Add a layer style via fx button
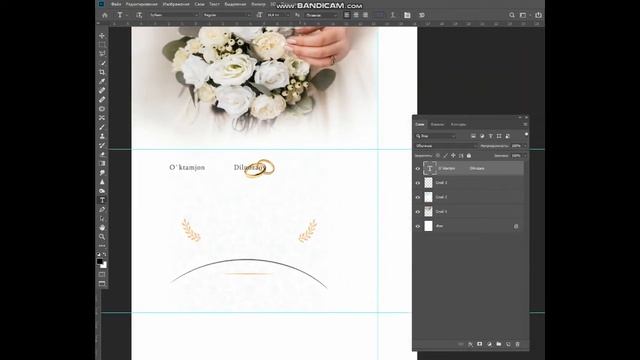Screen dimensions: 640x360 (x=470, y=344)
